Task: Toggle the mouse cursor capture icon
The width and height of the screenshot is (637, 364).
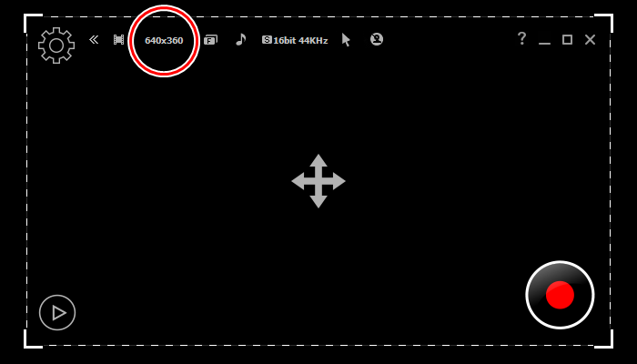Action: (x=346, y=40)
